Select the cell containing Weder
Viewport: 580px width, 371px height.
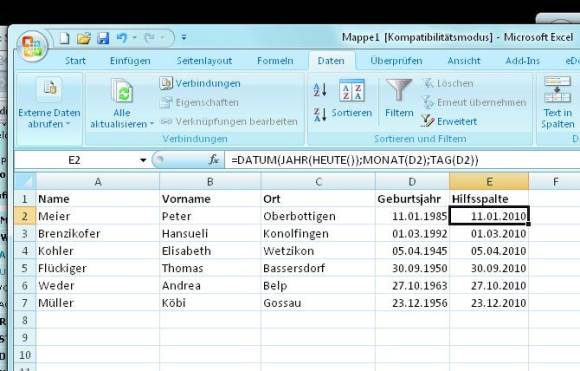(98, 286)
